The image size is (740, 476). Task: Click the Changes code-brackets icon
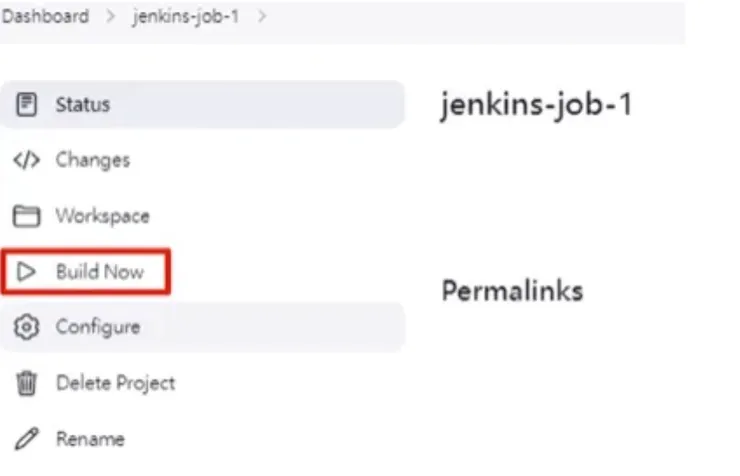pos(27,160)
